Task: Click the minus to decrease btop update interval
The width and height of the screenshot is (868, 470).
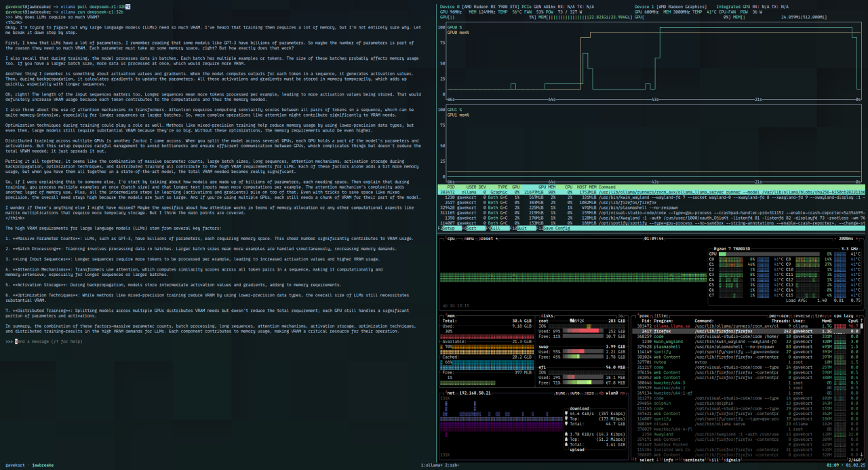Action: tap(837, 239)
